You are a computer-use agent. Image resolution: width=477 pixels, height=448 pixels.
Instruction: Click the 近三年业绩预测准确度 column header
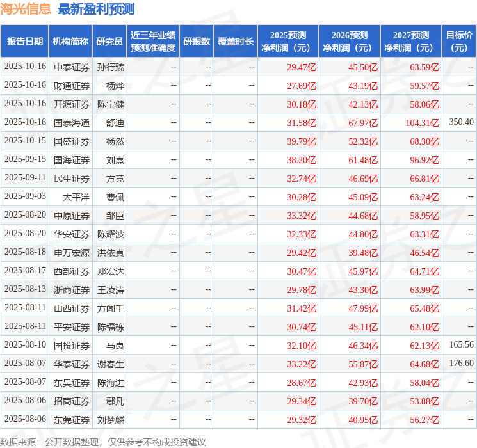[x=153, y=41]
